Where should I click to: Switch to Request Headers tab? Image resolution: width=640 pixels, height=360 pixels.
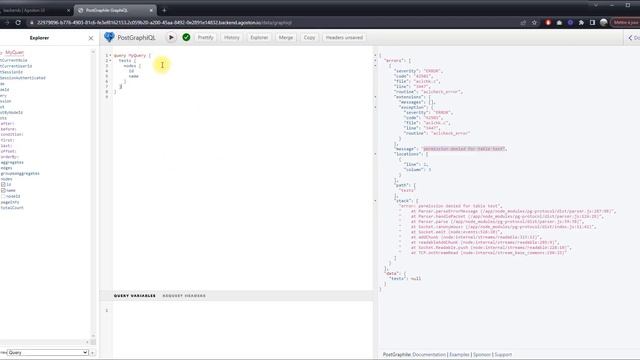tap(184, 296)
